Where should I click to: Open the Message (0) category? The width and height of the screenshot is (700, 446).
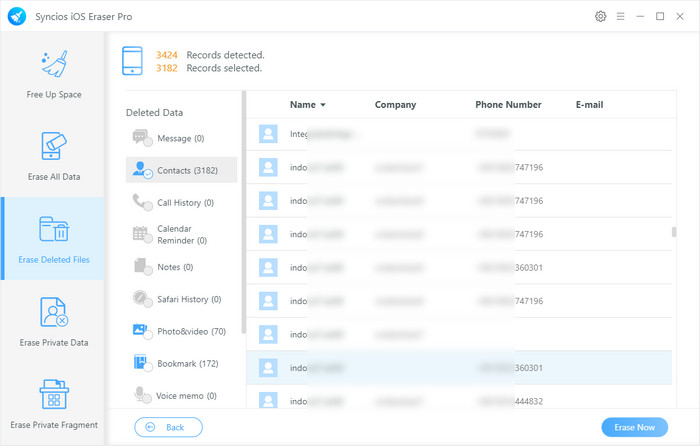coord(181,138)
